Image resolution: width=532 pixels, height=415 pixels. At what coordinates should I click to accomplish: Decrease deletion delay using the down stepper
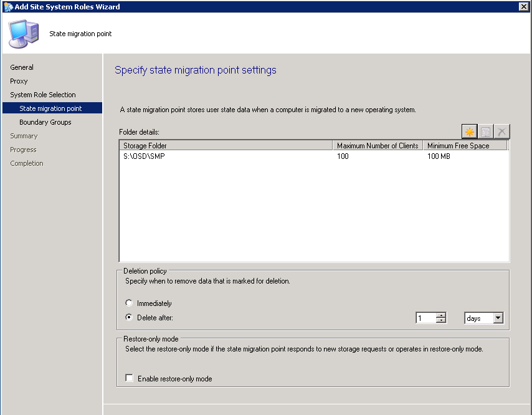click(441, 320)
